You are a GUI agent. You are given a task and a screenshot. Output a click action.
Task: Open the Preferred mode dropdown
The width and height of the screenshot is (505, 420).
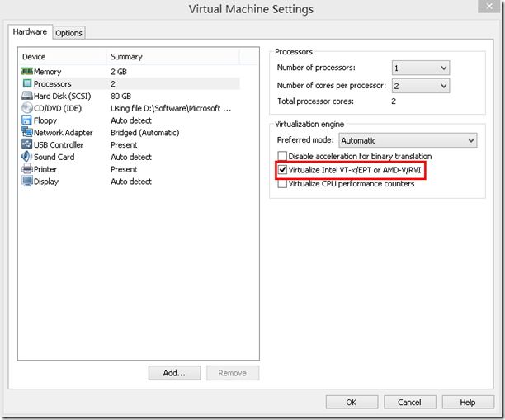(x=408, y=140)
